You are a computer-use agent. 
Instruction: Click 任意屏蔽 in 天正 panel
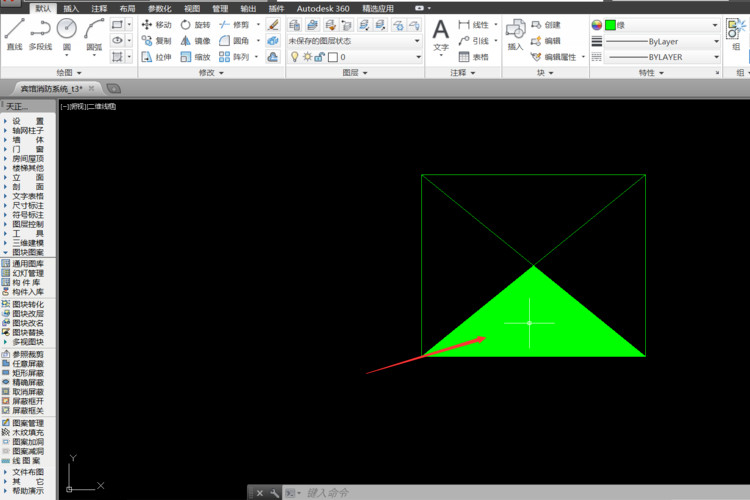23,364
